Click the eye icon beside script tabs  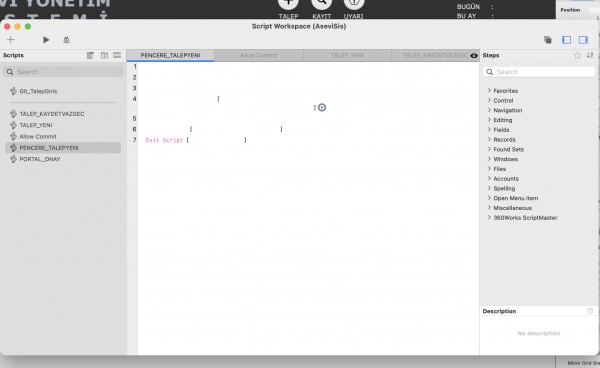474,55
